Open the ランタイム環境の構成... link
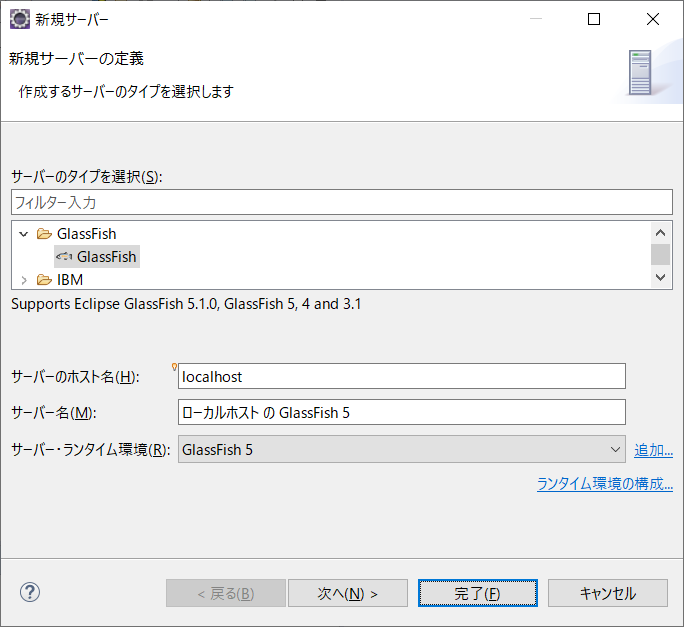This screenshot has height=627, width=684. [605, 484]
